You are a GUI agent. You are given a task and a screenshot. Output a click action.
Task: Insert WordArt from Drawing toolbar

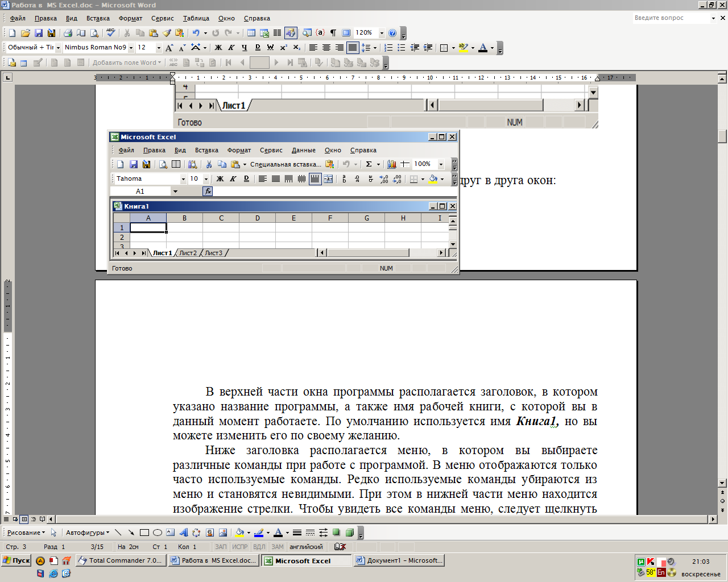184,533
